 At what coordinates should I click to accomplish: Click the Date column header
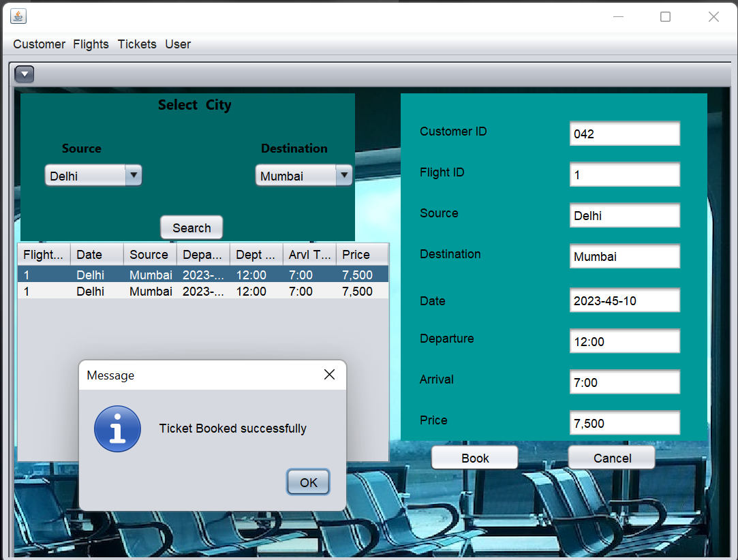[97, 255]
